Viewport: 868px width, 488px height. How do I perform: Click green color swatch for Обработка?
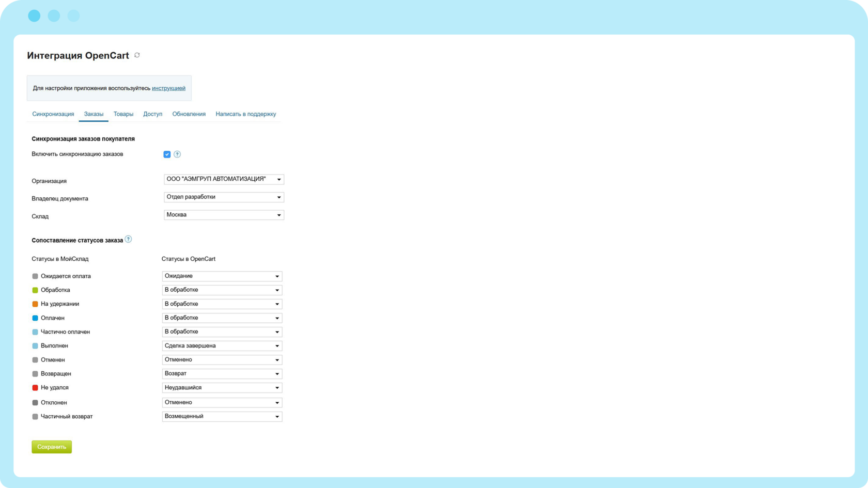pos(35,290)
